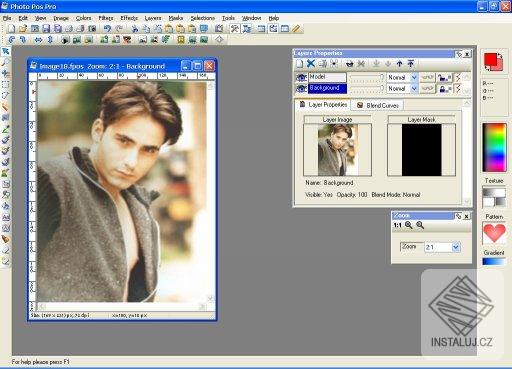This screenshot has height=369, width=512.
Task: Click the black Layer Mask thumbnail
Action: (x=421, y=150)
